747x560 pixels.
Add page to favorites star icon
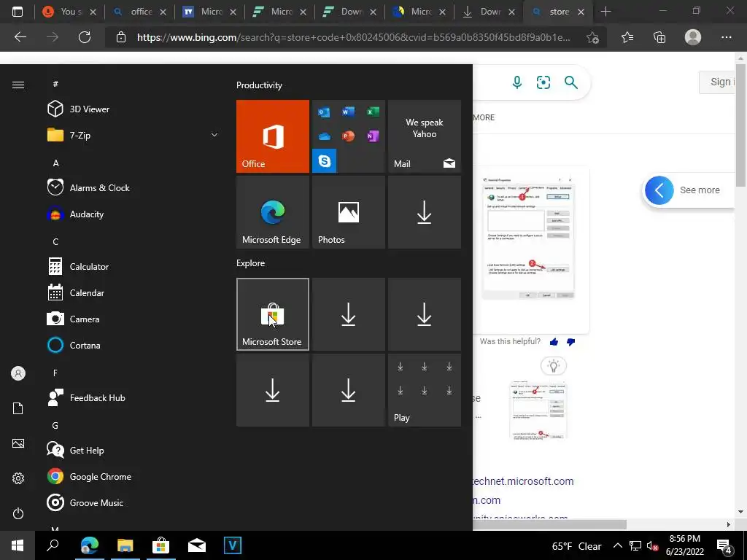point(592,38)
